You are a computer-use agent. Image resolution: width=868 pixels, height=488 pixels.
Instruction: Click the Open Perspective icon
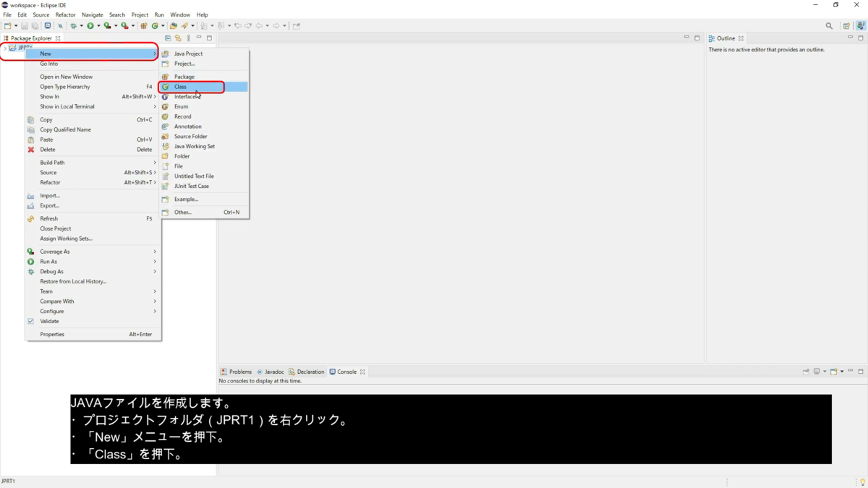pyautogui.click(x=846, y=25)
